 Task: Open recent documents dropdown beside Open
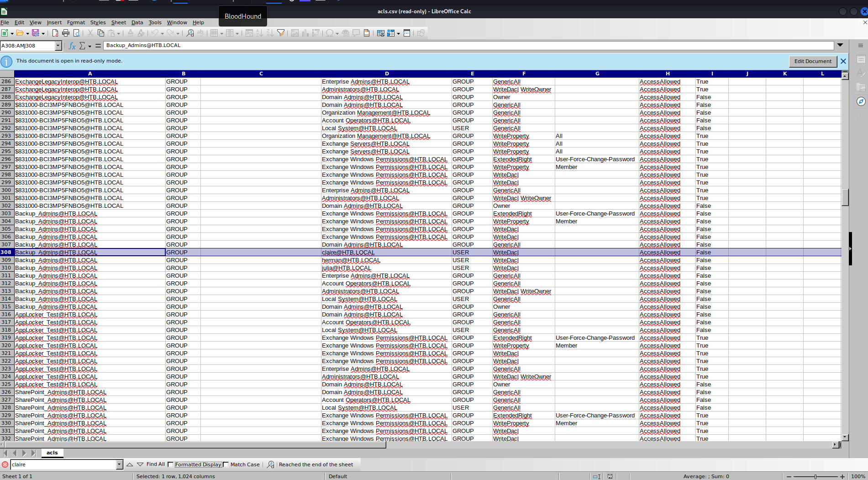click(x=27, y=33)
